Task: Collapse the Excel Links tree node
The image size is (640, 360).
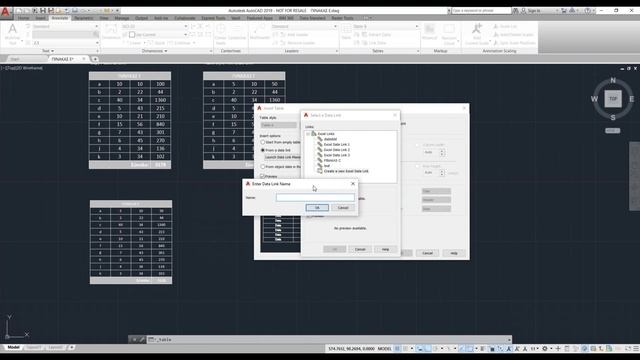Action: coord(308,134)
